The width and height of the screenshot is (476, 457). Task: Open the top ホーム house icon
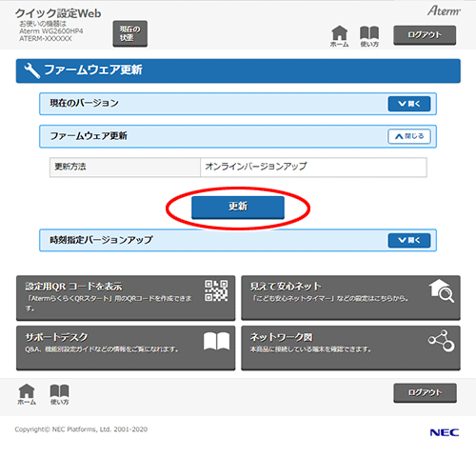pos(339,36)
